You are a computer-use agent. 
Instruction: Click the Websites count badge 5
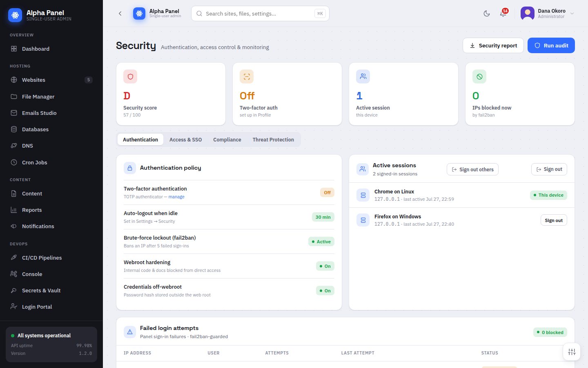[89, 80]
